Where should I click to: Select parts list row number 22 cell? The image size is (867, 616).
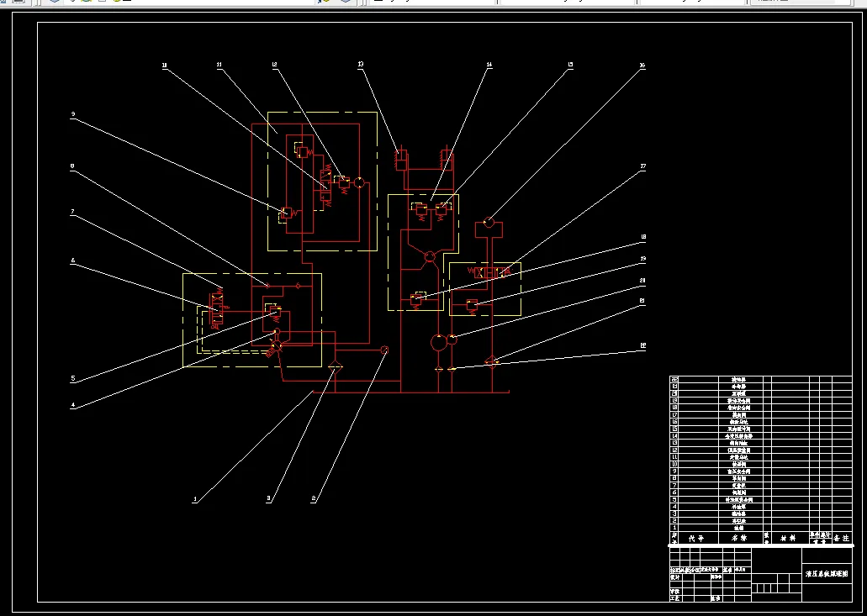[674, 380]
